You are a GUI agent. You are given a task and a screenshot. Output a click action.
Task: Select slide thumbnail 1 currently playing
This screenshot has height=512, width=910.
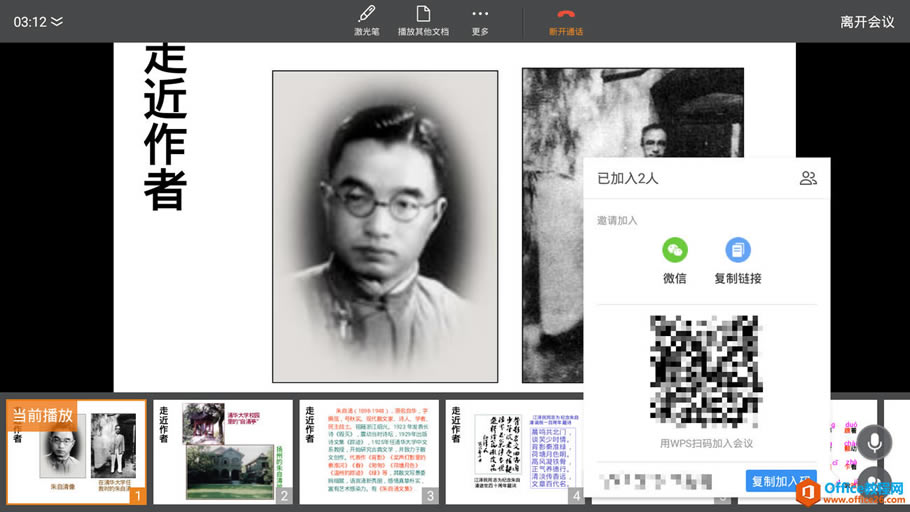pyautogui.click(x=76, y=452)
